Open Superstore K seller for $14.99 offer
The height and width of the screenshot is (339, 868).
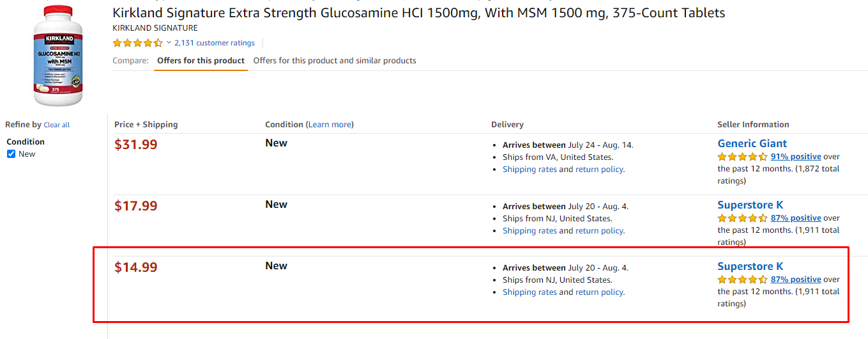(750, 266)
